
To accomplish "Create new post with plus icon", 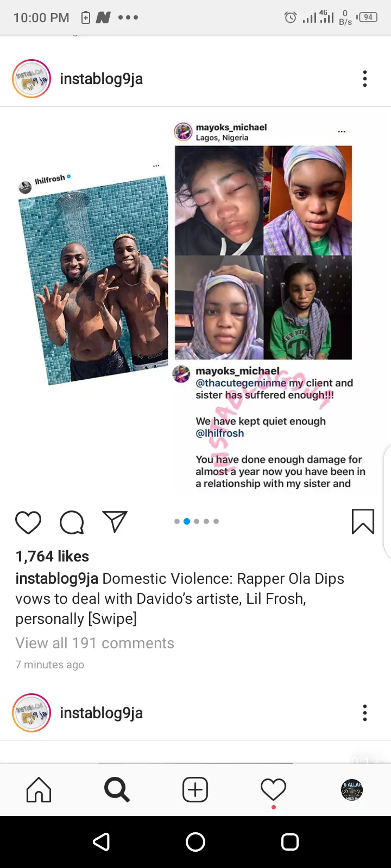I will coord(195,789).
